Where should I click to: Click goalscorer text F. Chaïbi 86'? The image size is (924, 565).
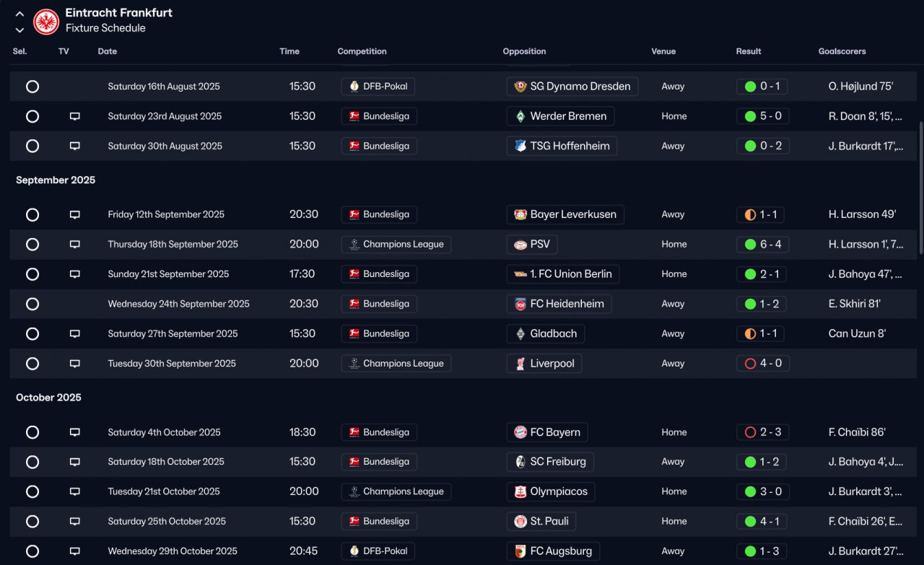click(857, 432)
